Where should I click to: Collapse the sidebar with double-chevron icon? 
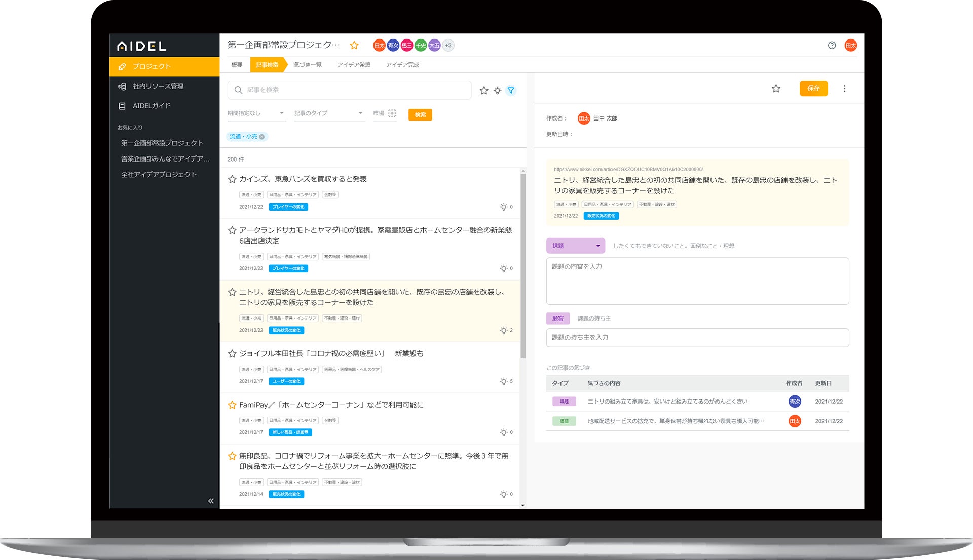(211, 501)
